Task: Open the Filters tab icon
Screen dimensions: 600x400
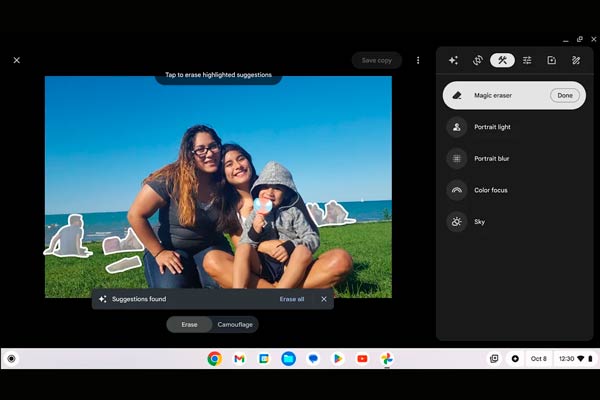Action: pyautogui.click(x=551, y=60)
